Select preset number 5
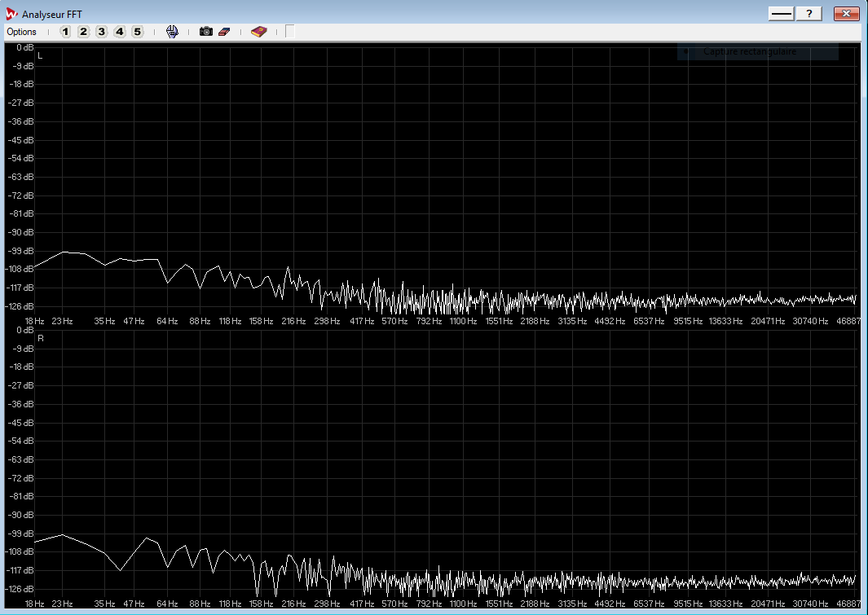This screenshot has height=615, width=868. pos(137,32)
